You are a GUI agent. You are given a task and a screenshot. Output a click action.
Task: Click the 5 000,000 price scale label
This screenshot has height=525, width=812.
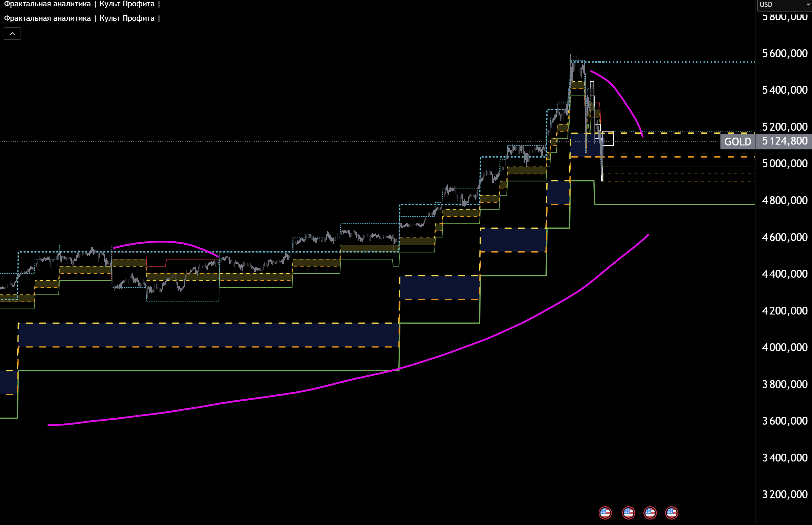point(785,164)
